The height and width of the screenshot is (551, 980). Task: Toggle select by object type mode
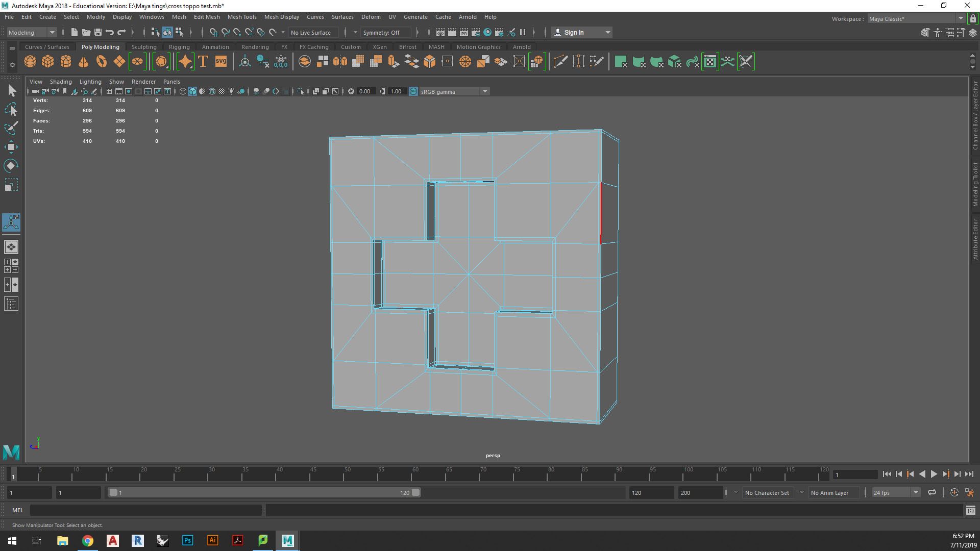point(167,32)
